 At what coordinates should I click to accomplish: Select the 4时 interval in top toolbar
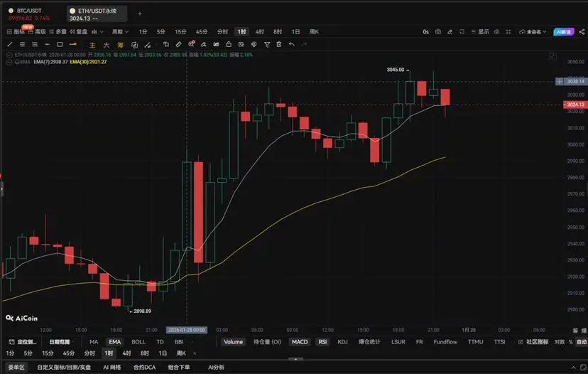(259, 32)
